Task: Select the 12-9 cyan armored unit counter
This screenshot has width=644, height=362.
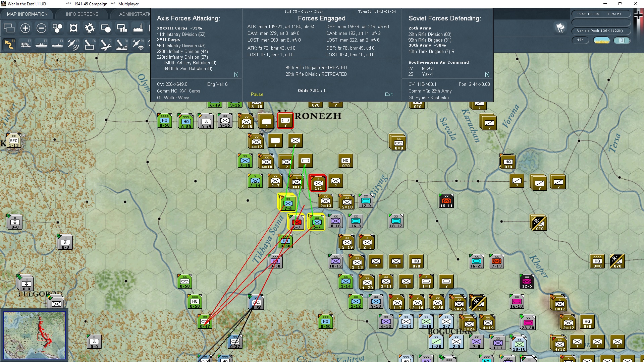Action: [x=366, y=201]
